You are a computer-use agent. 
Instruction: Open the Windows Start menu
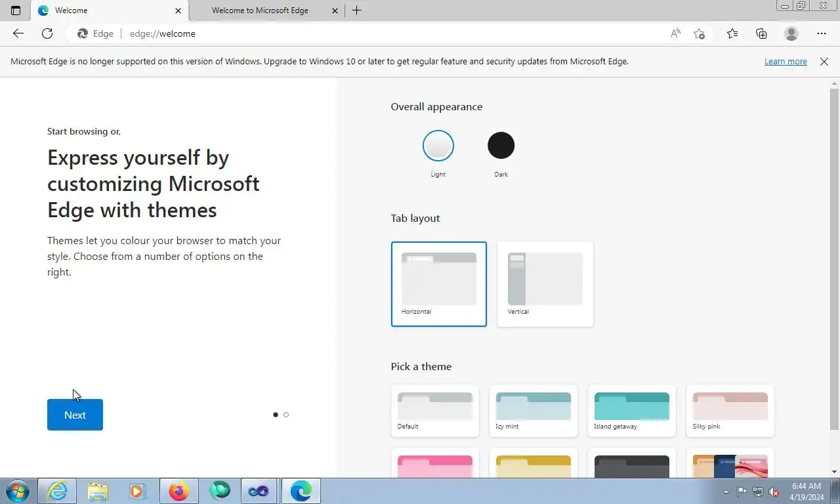point(17,491)
